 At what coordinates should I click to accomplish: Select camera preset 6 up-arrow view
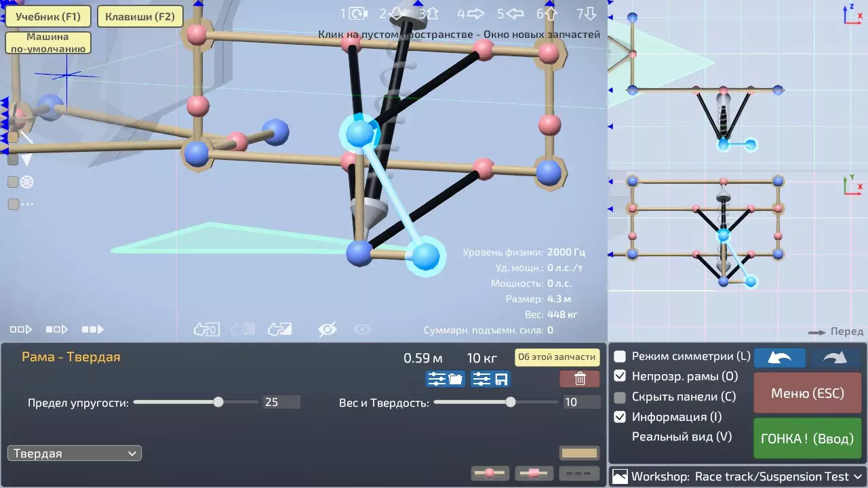547,13
